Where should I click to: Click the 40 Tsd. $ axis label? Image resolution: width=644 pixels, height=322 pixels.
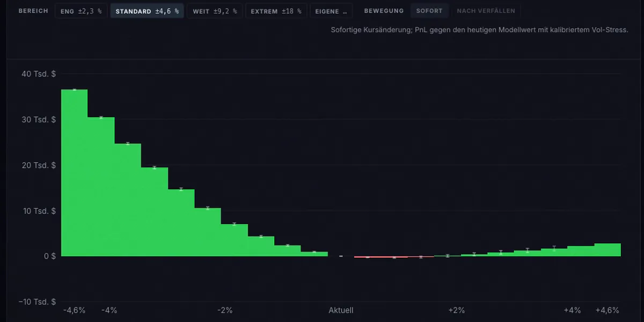pos(38,74)
